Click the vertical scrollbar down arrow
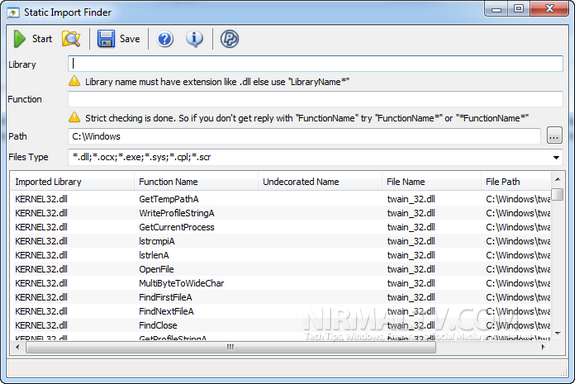Image resolution: width=575 pixels, height=384 pixels. click(x=557, y=333)
